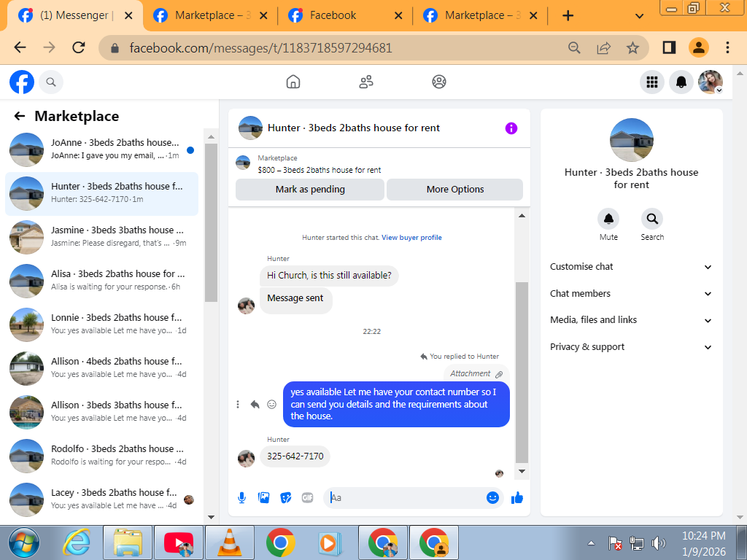Image resolution: width=747 pixels, height=560 pixels.
Task: Expand Chat members section
Action: pyautogui.click(x=631, y=293)
